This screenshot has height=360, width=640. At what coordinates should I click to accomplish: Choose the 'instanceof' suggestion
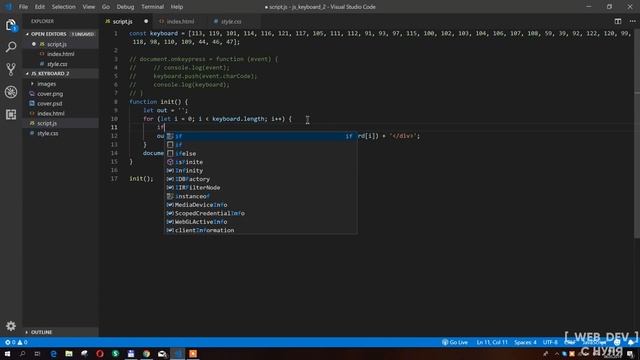261,196
